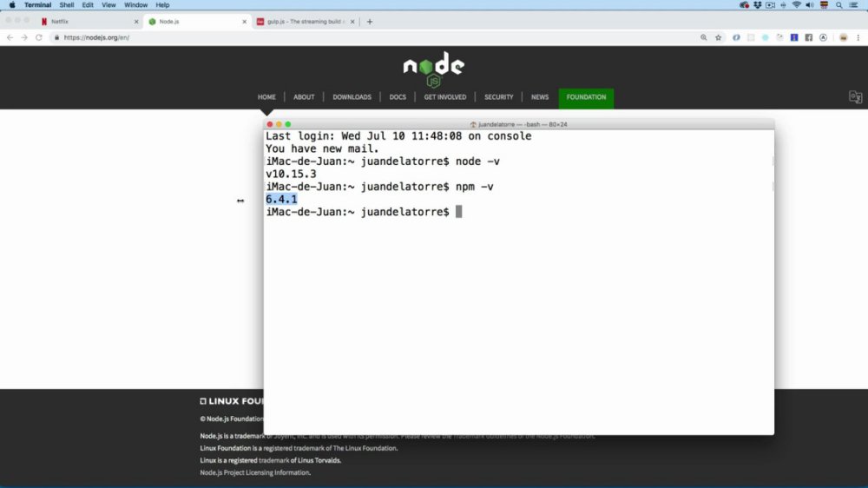Open Chrome three-dot menu
The width and height of the screenshot is (868, 488).
[x=858, y=37]
